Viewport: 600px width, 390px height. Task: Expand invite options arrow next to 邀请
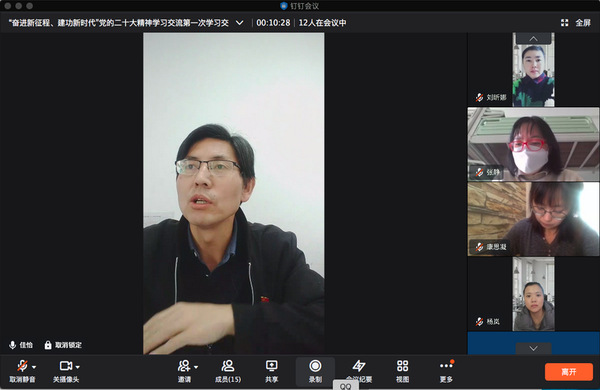[x=196, y=367]
